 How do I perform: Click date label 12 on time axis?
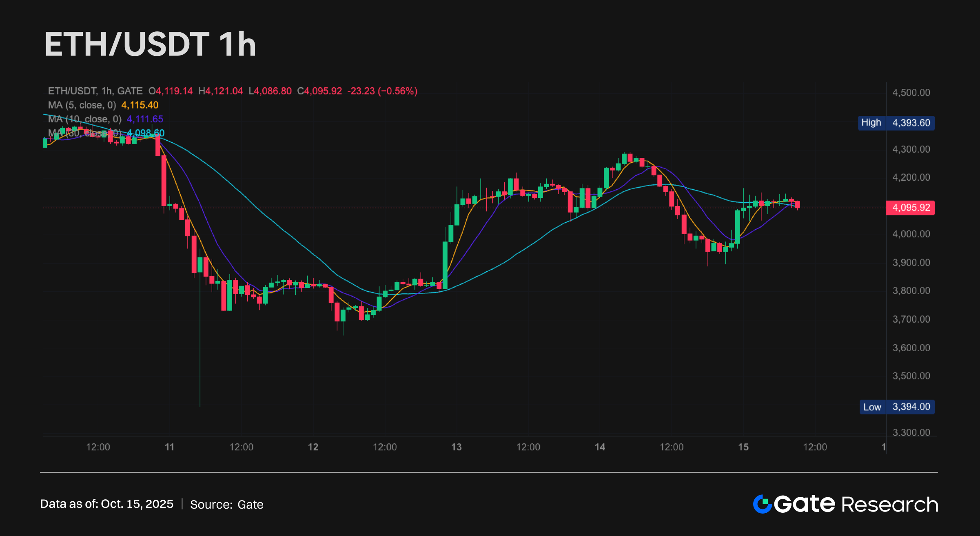(313, 447)
